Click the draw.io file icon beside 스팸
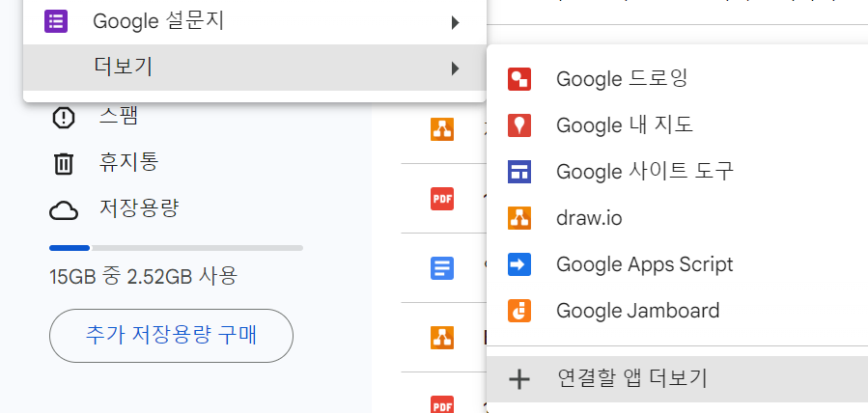 pos(442,129)
